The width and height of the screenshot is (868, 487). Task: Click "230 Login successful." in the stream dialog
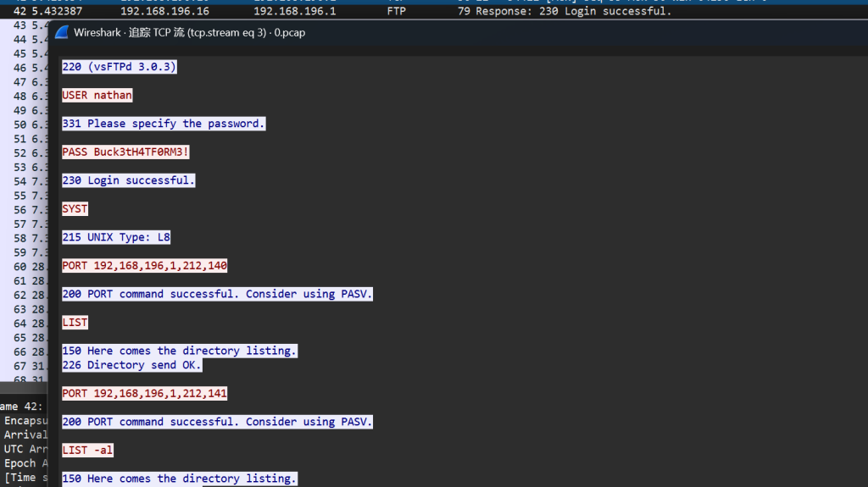[x=129, y=180]
